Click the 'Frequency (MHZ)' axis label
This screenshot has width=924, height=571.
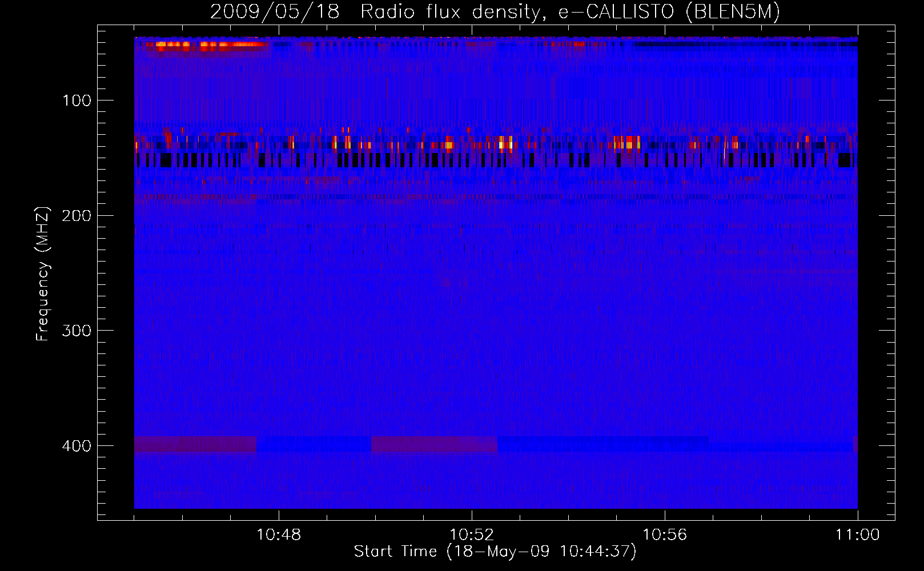point(43,274)
